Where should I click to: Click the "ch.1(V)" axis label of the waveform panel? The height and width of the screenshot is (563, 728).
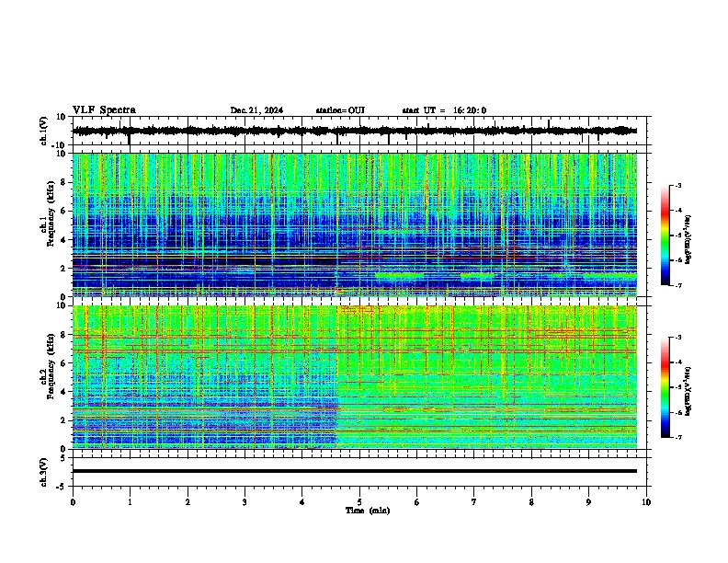tap(44, 131)
